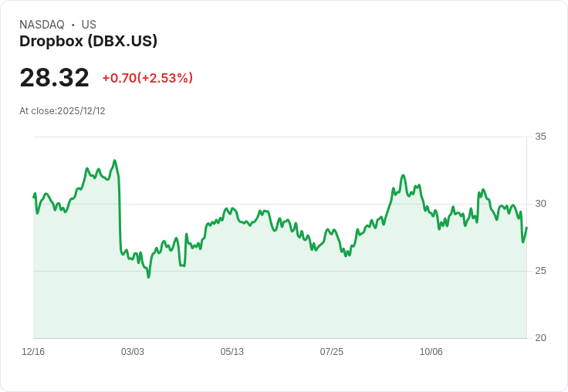Click the 25 price axis label
568x392 pixels.
(x=540, y=271)
